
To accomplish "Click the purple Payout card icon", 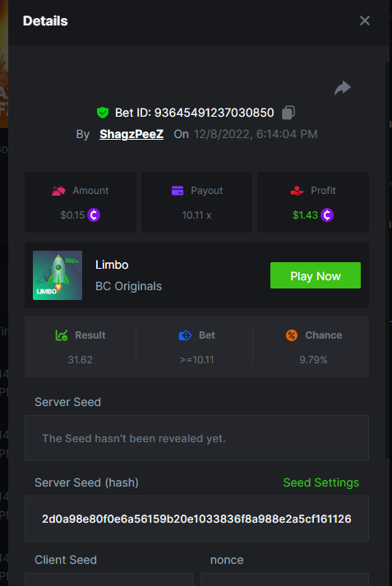I will click(x=178, y=191).
